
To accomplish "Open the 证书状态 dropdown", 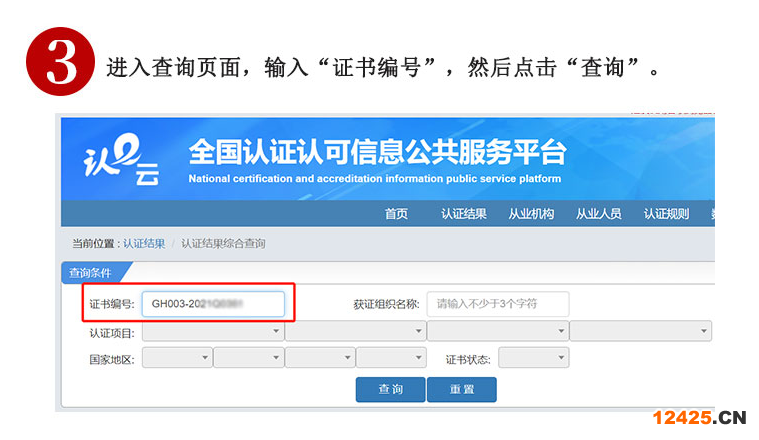I will pos(533,358).
